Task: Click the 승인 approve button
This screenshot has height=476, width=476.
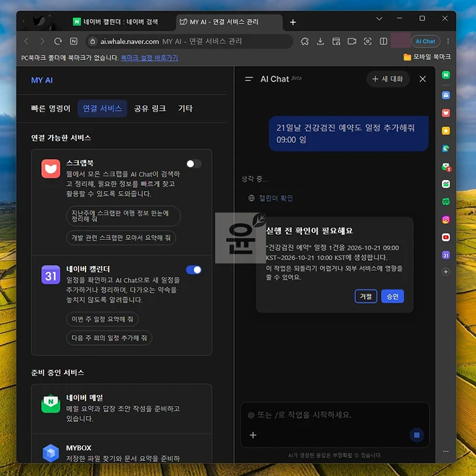Action: click(393, 296)
